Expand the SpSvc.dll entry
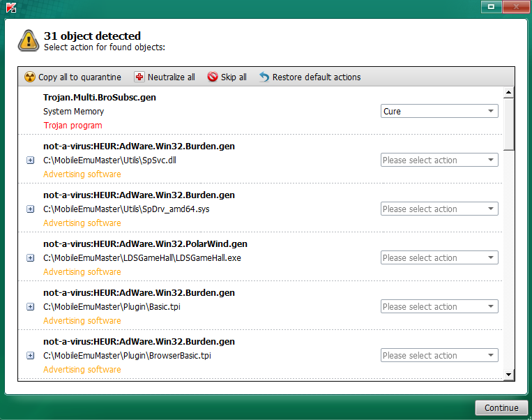This screenshot has height=420, width=532. coord(31,160)
